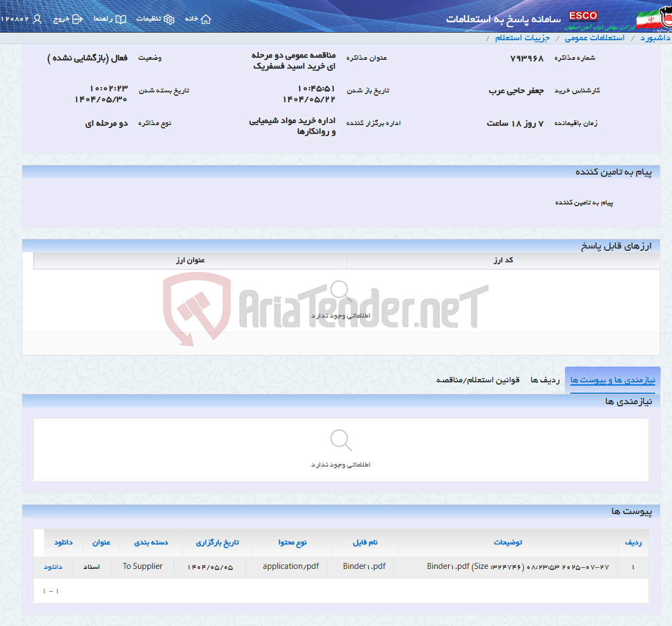Click the To Supplier category cell
672x626 pixels.
pyautogui.click(x=142, y=566)
